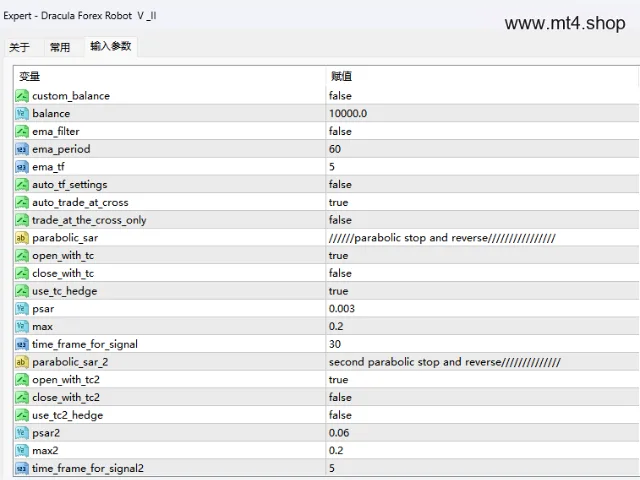Screen dimensions: 640x480
Task: Click the integer icon beside time_frame_for_signal
Action: tap(22, 344)
